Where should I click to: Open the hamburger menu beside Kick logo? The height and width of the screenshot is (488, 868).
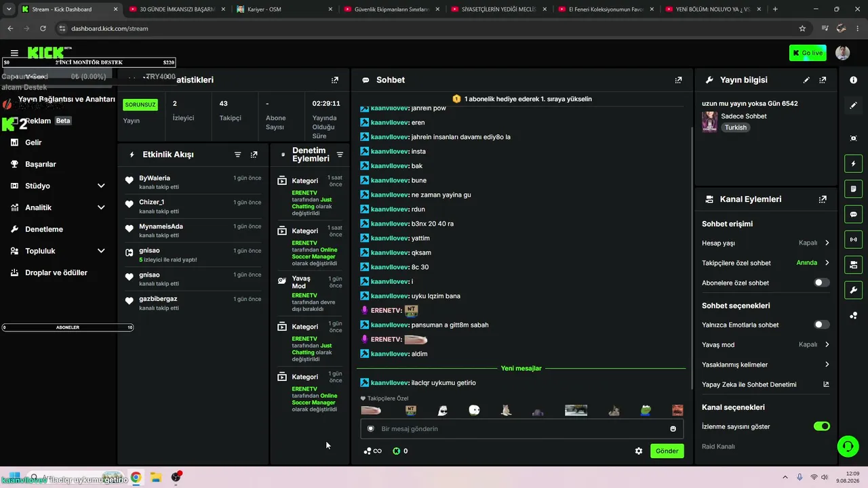click(14, 53)
